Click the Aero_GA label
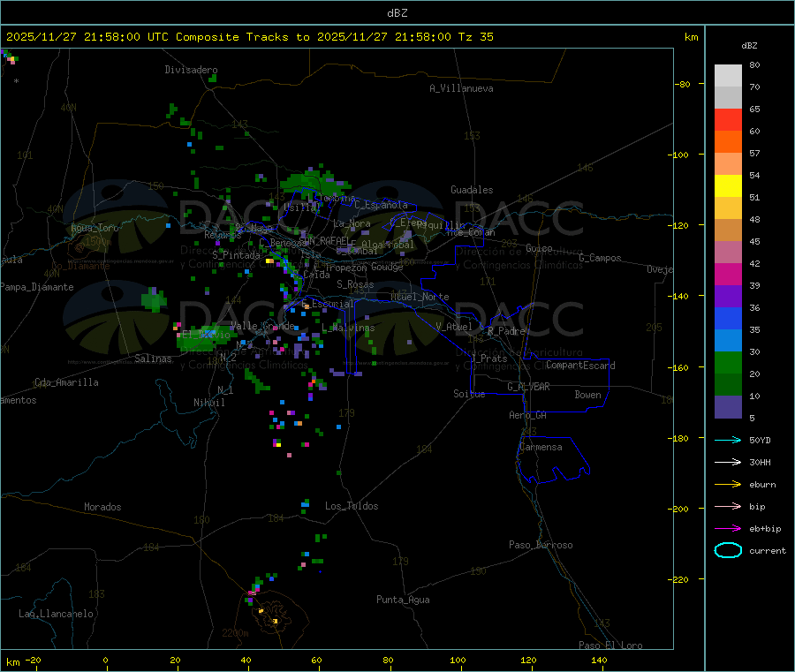 click(528, 415)
